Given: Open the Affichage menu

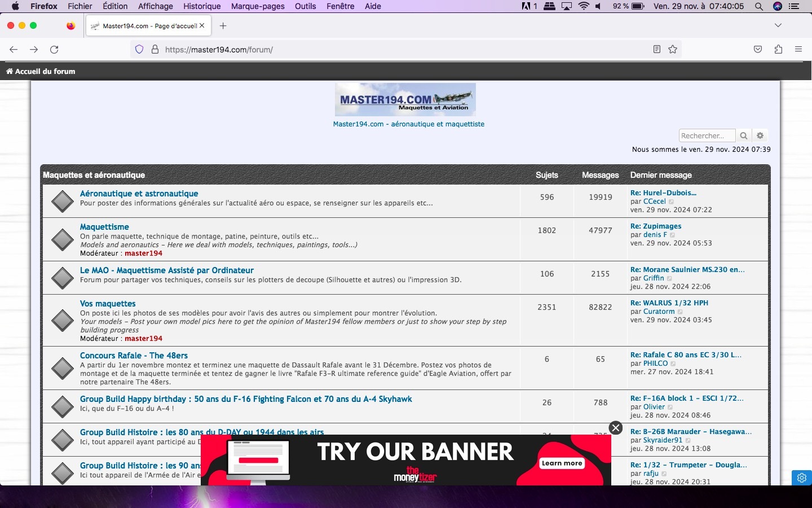Looking at the screenshot, I should 156,6.
